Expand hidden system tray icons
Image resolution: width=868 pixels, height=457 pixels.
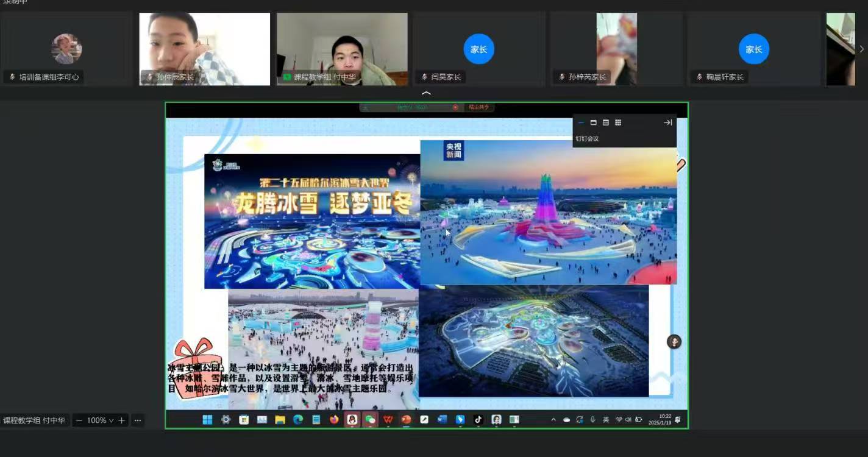click(x=553, y=419)
